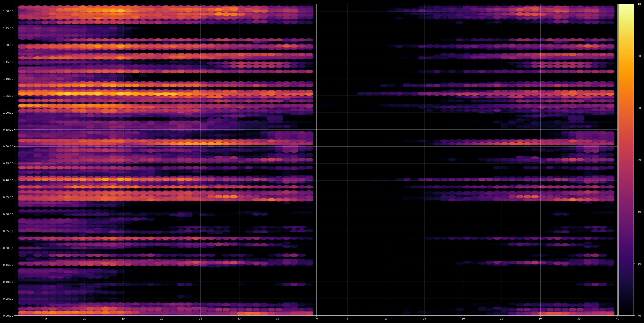Viewport: 644px width, 323px height.
Task: Click the 1:15:00 y-axis tick label
Action: click(x=8, y=62)
